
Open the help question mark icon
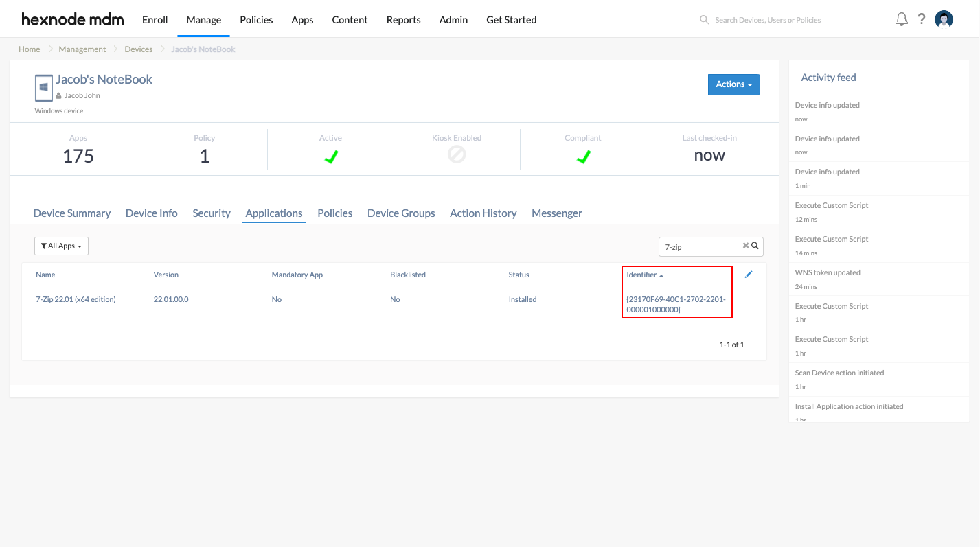point(922,19)
